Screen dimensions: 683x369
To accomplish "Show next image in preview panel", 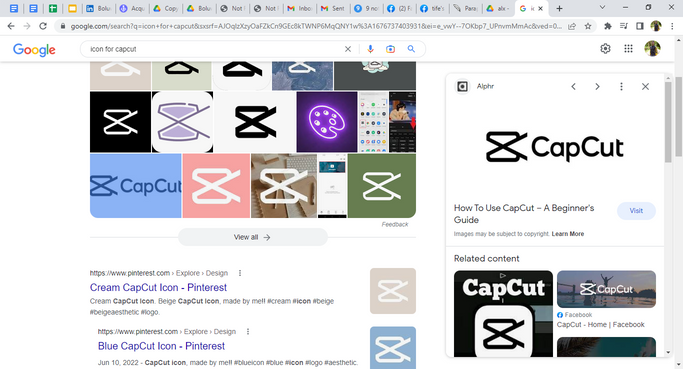I will pos(597,87).
